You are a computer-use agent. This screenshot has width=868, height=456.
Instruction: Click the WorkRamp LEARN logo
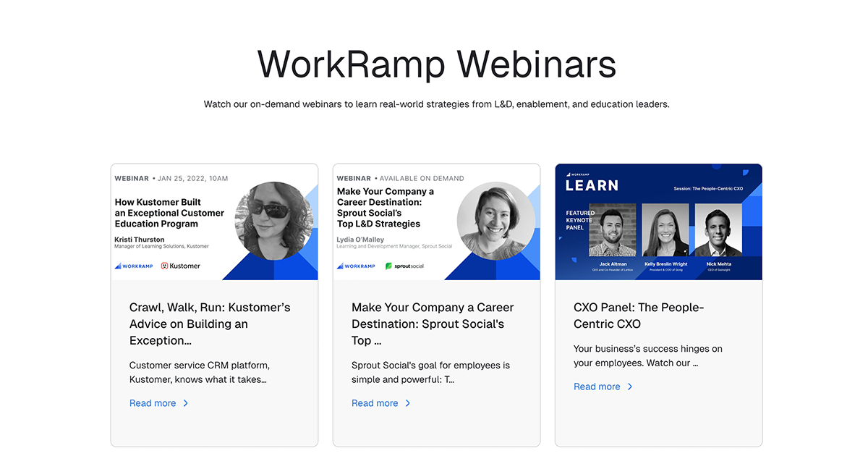pos(593,185)
